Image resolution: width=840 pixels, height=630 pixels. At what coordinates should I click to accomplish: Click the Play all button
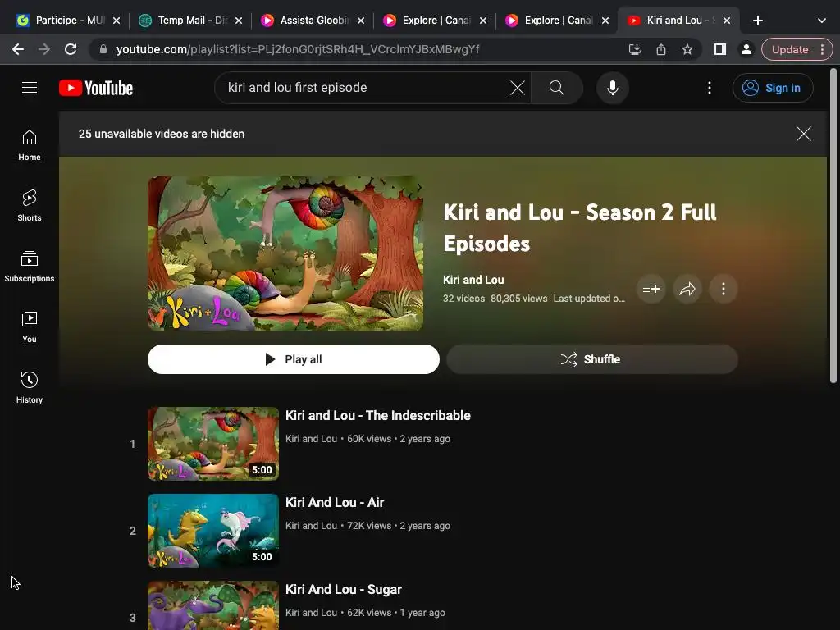coord(294,359)
